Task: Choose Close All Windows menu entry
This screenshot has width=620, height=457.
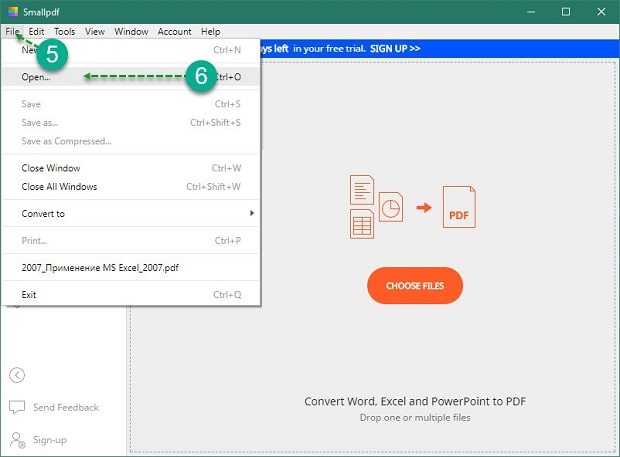Action: 59,186
